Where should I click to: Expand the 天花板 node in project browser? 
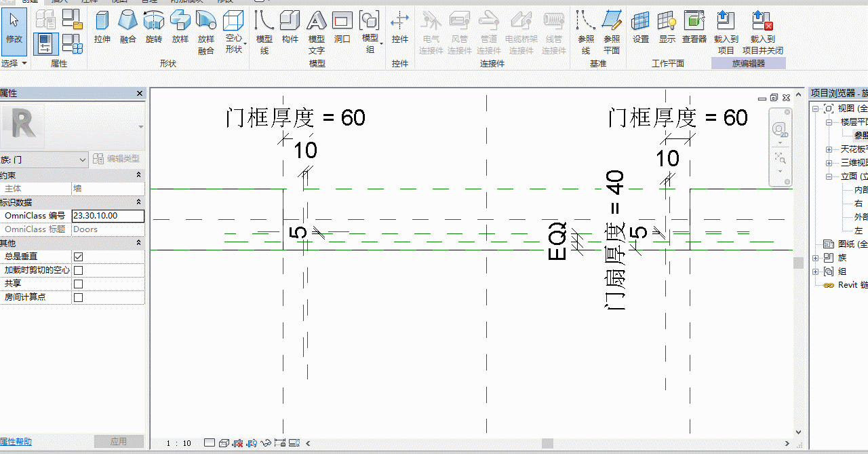coord(829,149)
